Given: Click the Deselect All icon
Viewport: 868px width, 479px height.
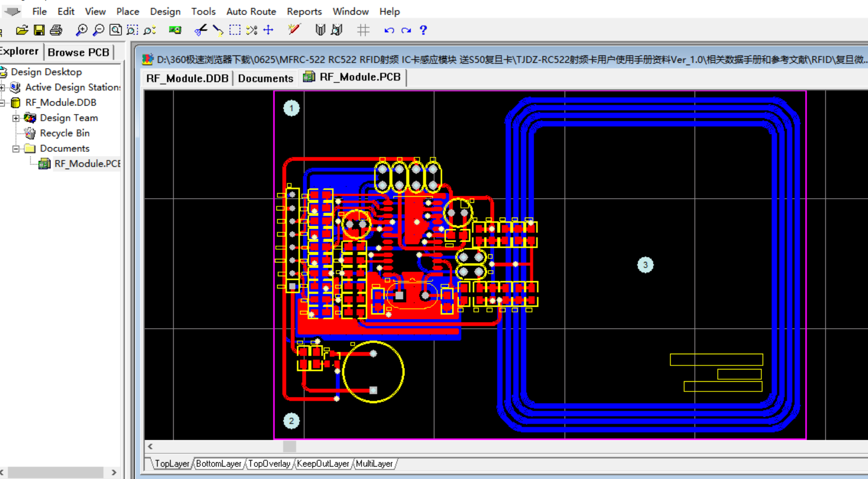Looking at the screenshot, I should pyautogui.click(x=252, y=30).
